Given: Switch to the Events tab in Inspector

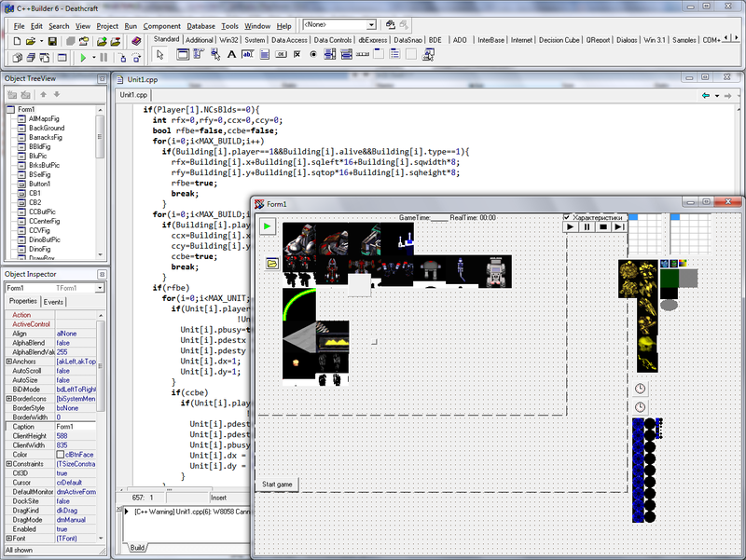Looking at the screenshot, I should (x=53, y=302).
